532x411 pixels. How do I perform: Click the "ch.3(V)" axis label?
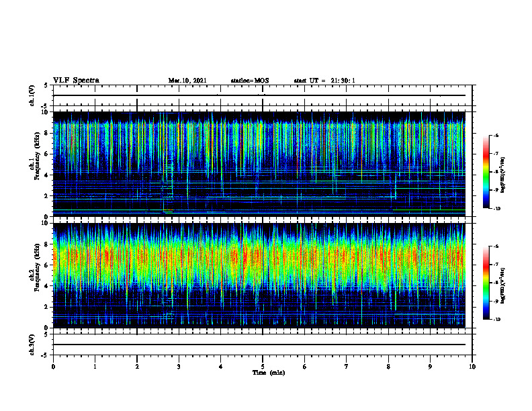32,345
